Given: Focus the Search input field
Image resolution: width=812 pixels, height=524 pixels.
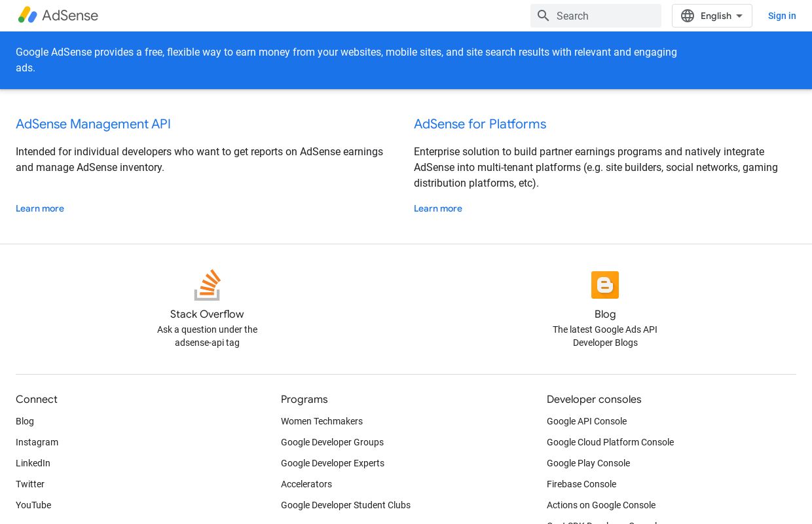Looking at the screenshot, I should [596, 16].
